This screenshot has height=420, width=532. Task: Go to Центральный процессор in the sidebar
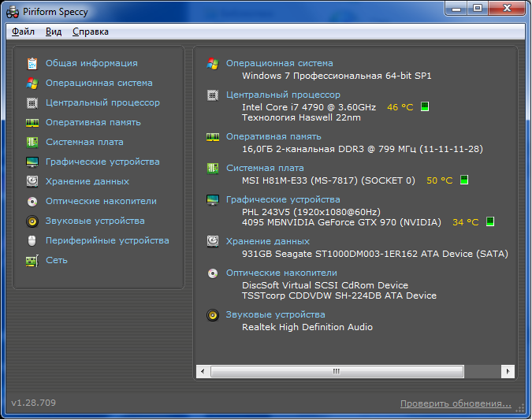102,102
